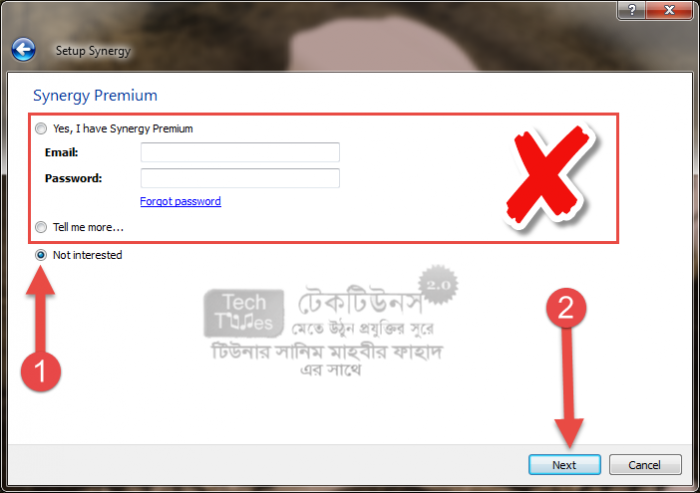Go back using the blue arrow icon
This screenshot has height=493, width=700.
23,50
